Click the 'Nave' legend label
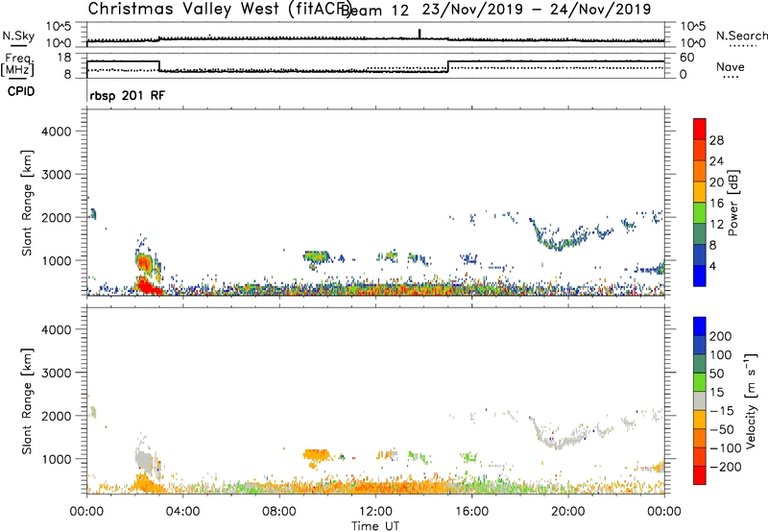 pyautogui.click(x=730, y=67)
